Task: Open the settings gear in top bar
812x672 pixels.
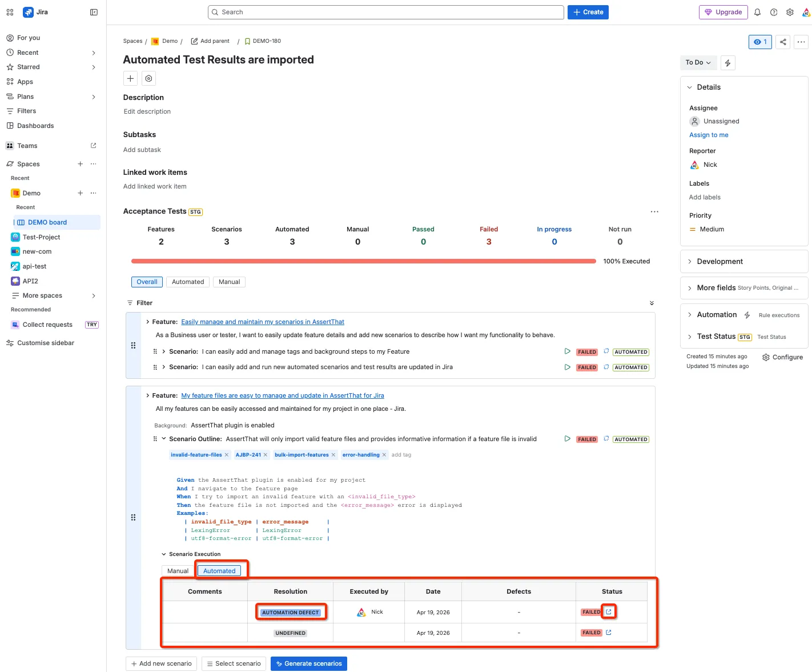Action: point(790,12)
